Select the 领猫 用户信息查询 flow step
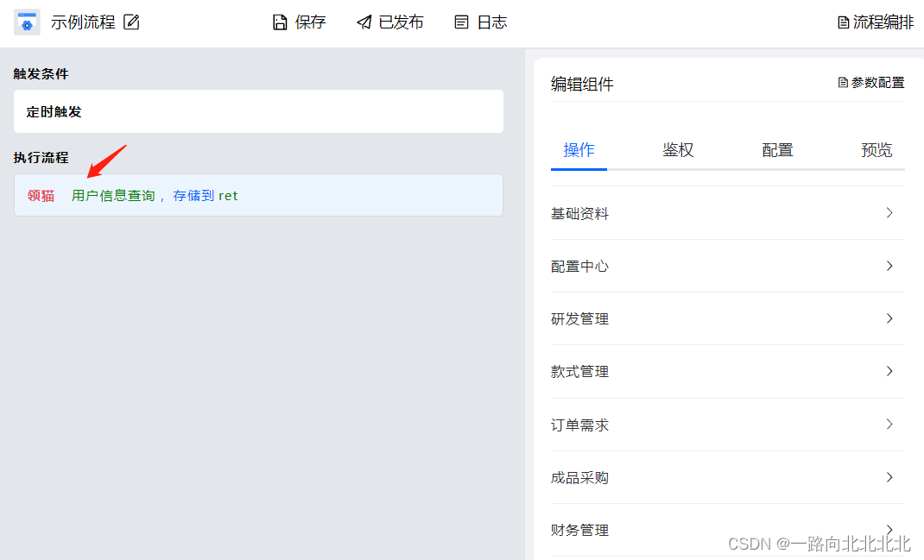 [x=258, y=195]
